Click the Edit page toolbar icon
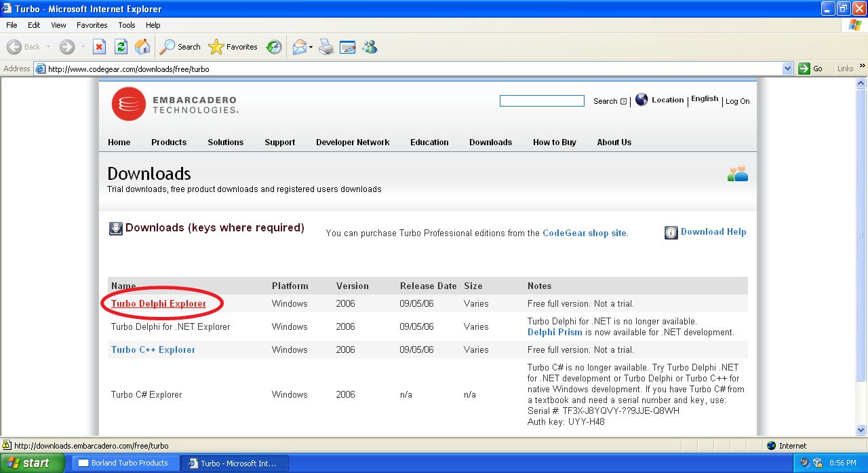Image resolution: width=868 pixels, height=473 pixels. 348,47
